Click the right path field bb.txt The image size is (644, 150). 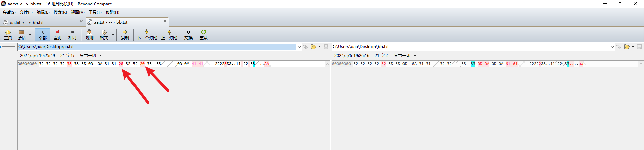coord(471,47)
